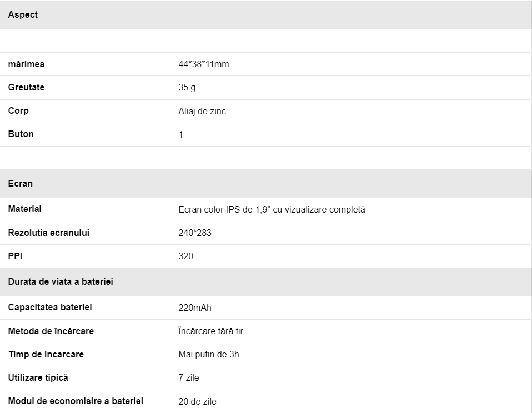This screenshot has height=413, width=532.
Task: Click the 20 de zile value
Action: click(197, 401)
